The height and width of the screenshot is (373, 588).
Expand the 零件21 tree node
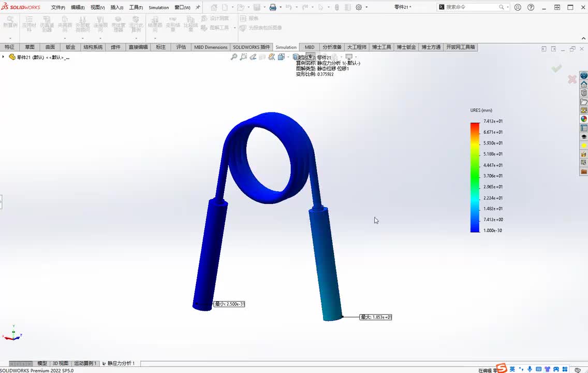click(4, 57)
